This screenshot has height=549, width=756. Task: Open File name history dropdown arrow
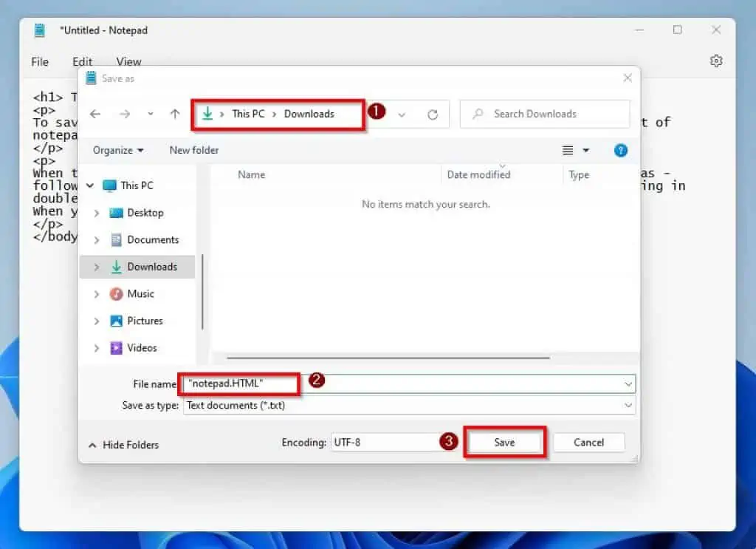click(x=628, y=384)
